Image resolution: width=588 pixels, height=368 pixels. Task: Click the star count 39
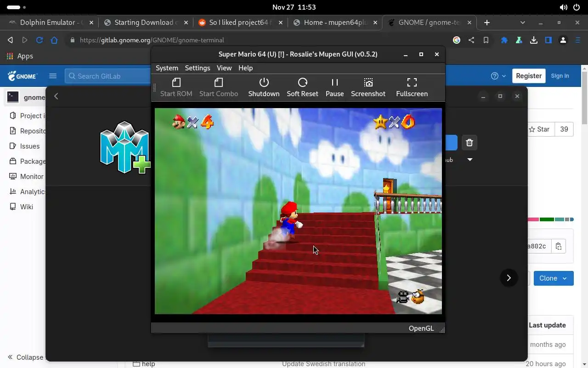pyautogui.click(x=564, y=129)
